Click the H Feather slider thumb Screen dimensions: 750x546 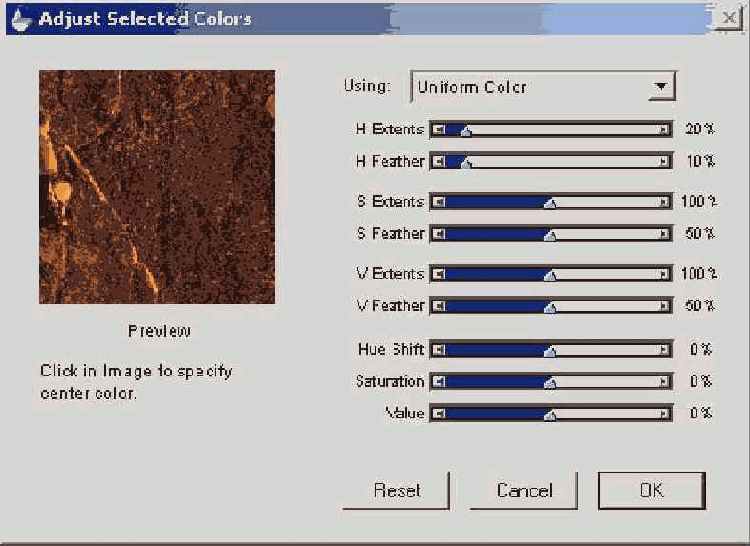point(466,163)
